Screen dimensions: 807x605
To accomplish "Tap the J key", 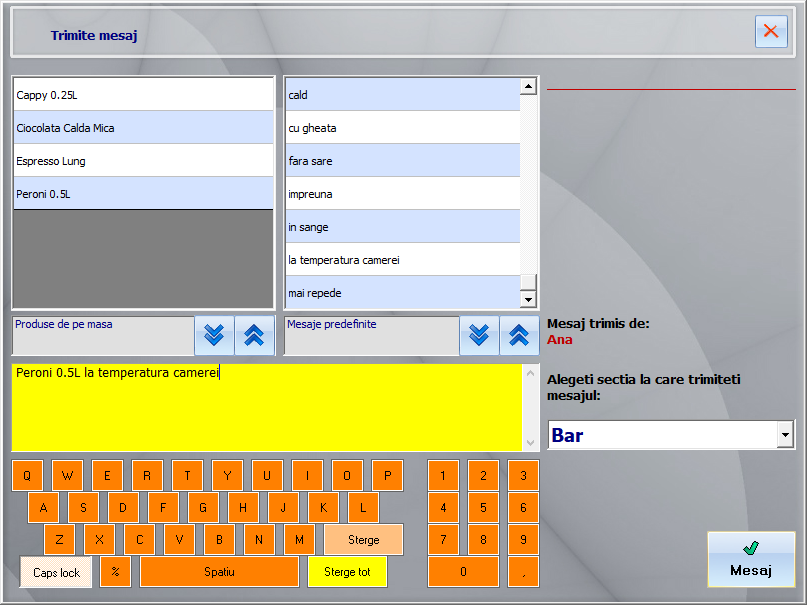I will 283,508.
